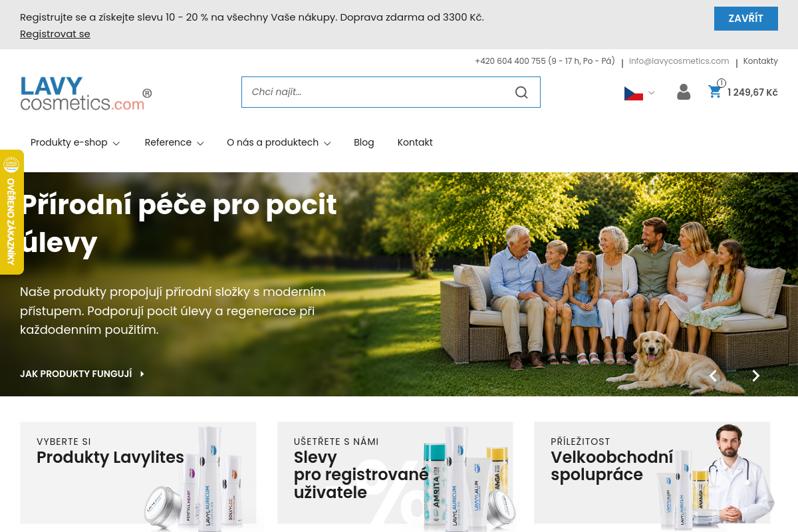The width and height of the screenshot is (798, 532).
Task: Click the Czech flag language icon
Action: [633, 93]
